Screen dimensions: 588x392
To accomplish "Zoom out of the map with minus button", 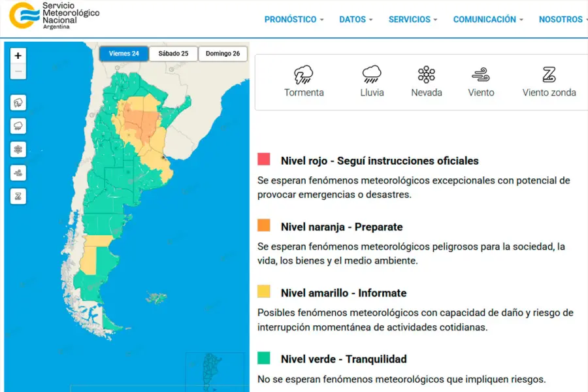I will (x=18, y=71).
